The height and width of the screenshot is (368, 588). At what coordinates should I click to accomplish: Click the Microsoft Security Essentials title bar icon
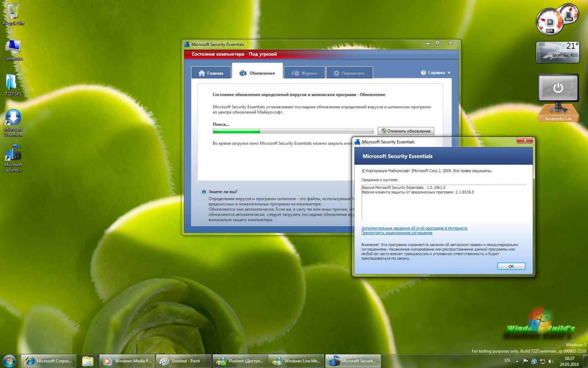coord(187,44)
